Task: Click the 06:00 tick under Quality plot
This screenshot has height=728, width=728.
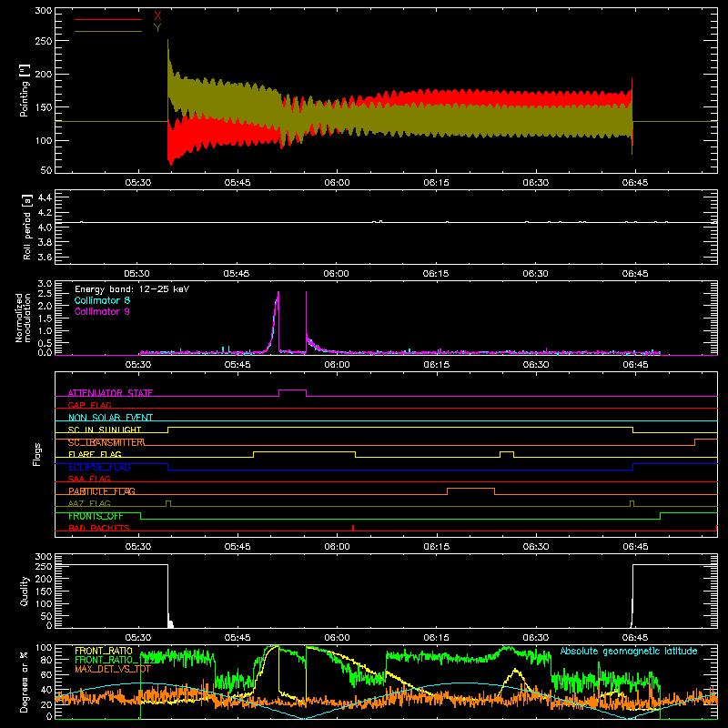Action: [337, 638]
